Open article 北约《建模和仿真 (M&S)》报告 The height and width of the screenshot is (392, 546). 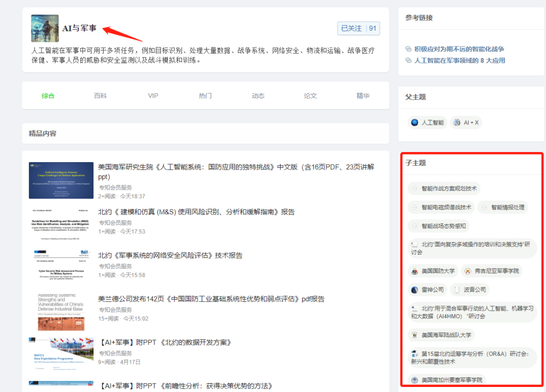point(196,212)
